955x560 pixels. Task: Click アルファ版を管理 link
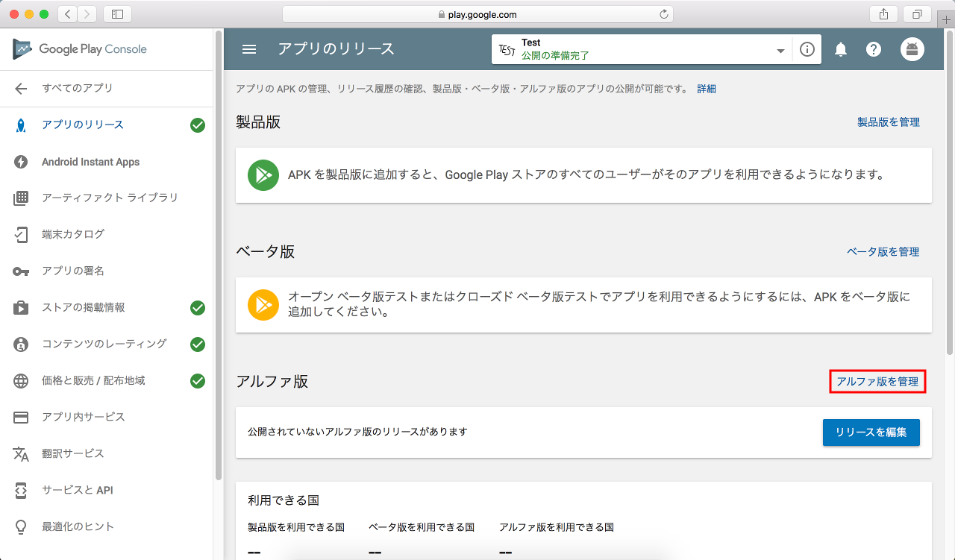877,382
